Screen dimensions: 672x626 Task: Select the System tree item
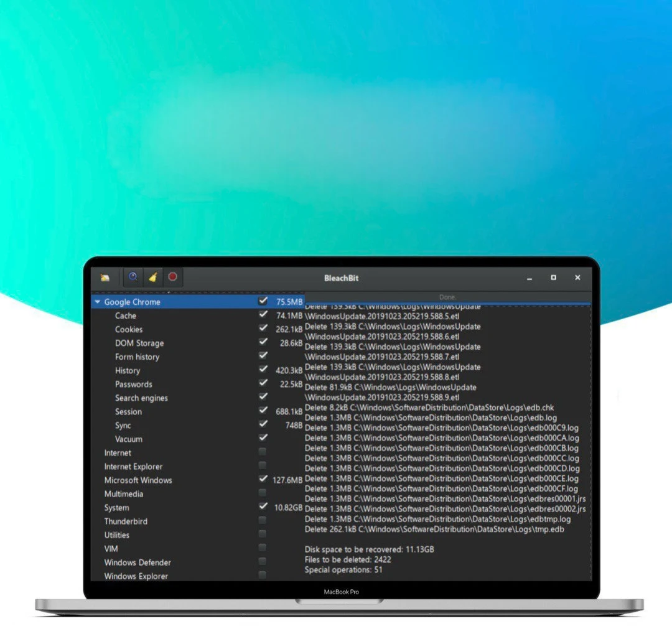coord(116,508)
